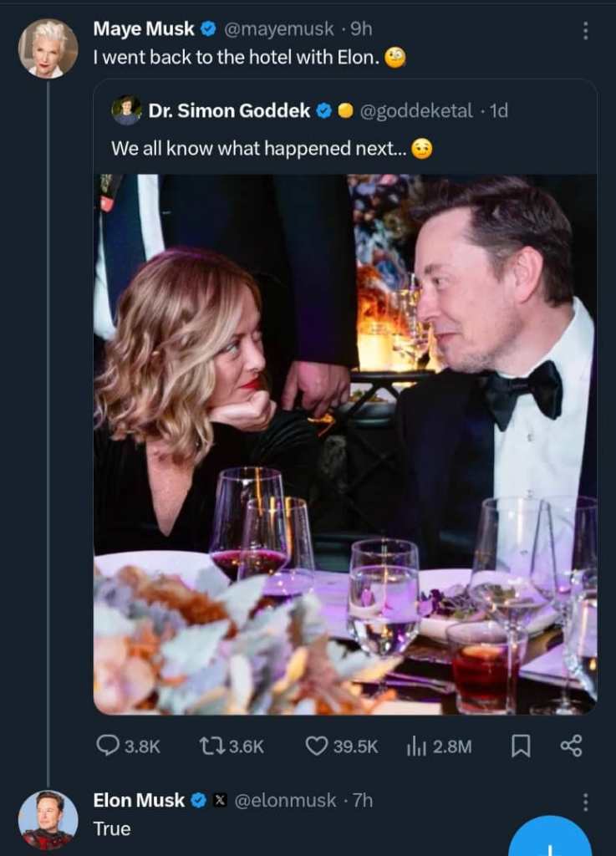Open more options on Elon Musk's reply

tap(585, 802)
